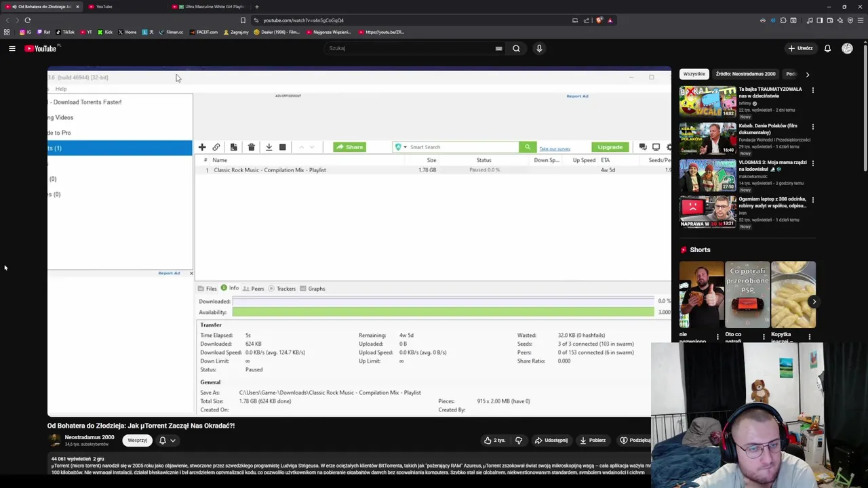Expand the notification chevron next to bell
This screenshot has width=868, height=488.
173,441
